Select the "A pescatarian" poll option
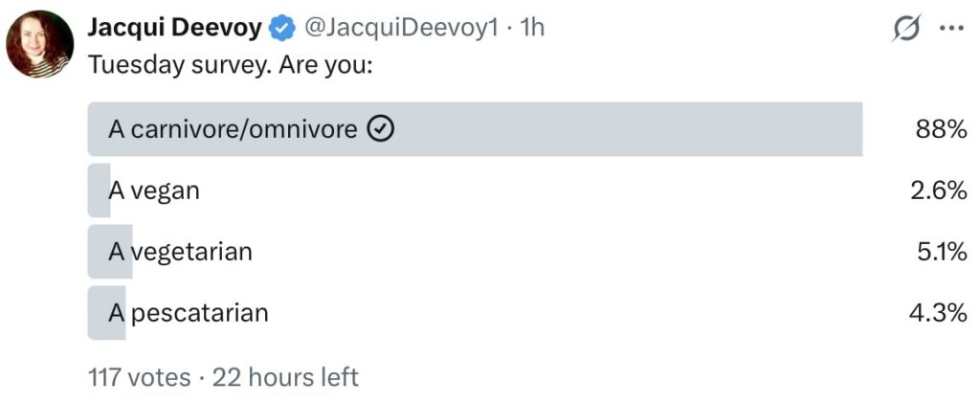Viewport: 980px width, 403px height. 188,313
